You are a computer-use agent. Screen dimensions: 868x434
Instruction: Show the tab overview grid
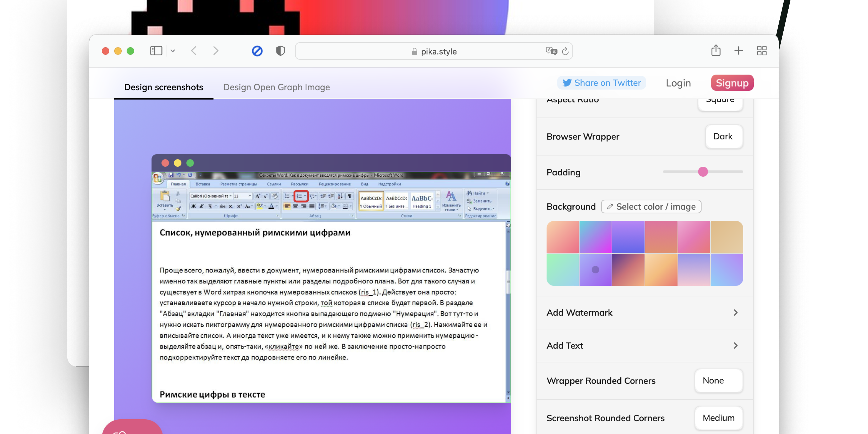[x=762, y=51]
